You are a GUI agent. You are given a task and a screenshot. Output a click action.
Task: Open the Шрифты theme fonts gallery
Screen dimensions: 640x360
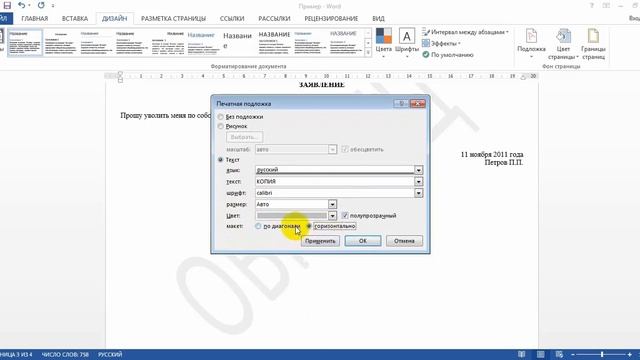[x=407, y=42]
